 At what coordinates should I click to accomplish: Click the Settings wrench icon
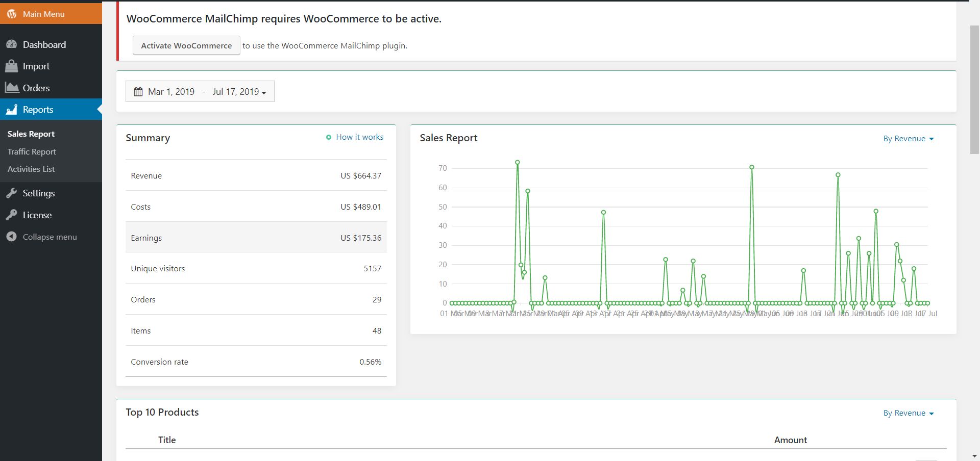pyautogui.click(x=12, y=193)
